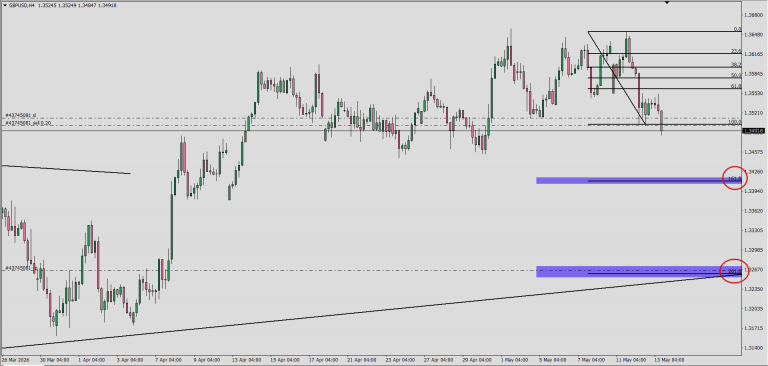Click the 17 Apr 04:00 time label
This screenshot has width=768, height=366.
pyautogui.click(x=322, y=359)
